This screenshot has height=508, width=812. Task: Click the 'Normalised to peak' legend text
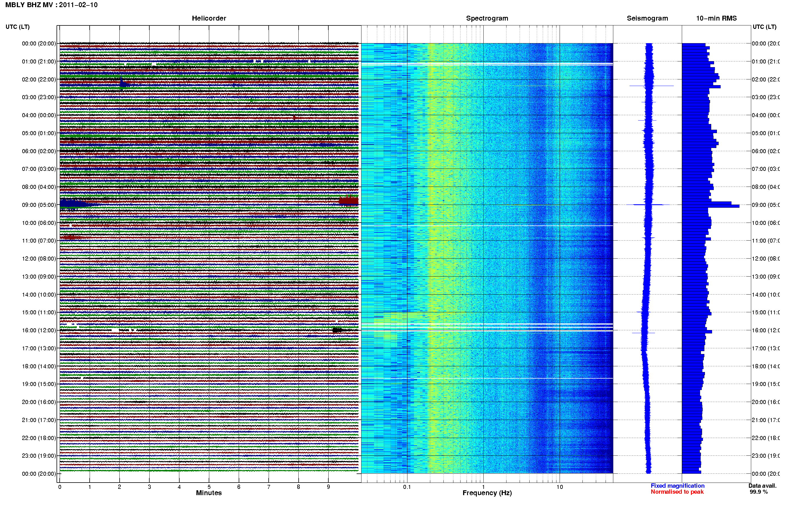[677, 492]
